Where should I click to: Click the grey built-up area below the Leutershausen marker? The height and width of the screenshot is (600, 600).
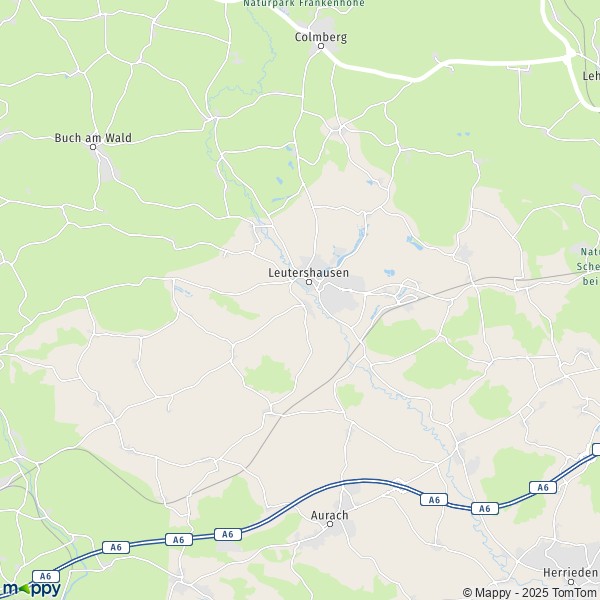(338, 301)
